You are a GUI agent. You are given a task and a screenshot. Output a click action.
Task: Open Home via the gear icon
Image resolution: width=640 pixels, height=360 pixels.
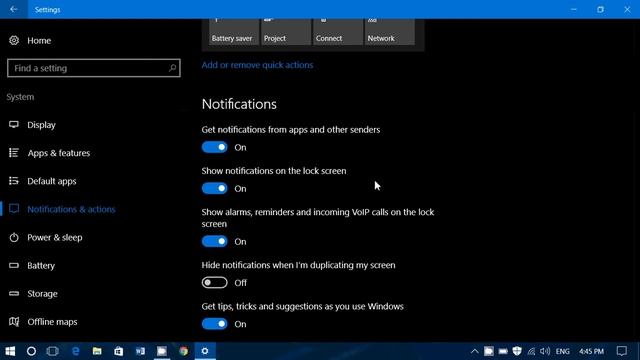tap(14, 40)
